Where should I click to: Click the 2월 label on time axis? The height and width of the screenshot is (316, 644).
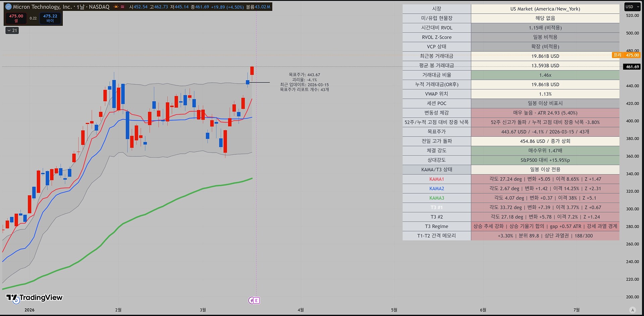coord(118,310)
